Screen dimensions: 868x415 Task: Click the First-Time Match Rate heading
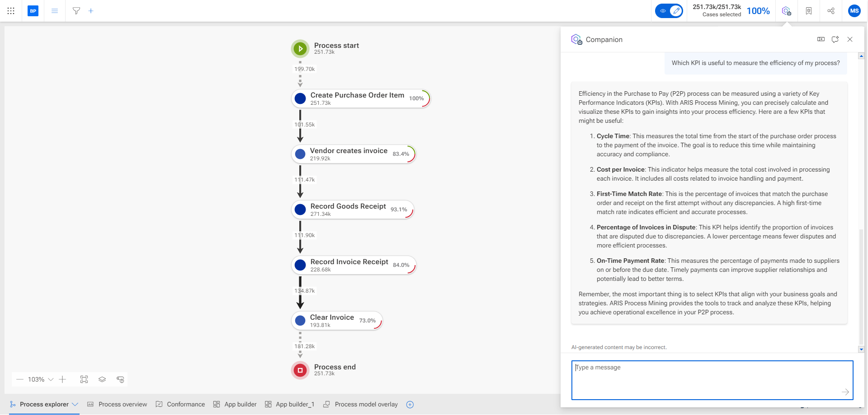click(x=629, y=194)
